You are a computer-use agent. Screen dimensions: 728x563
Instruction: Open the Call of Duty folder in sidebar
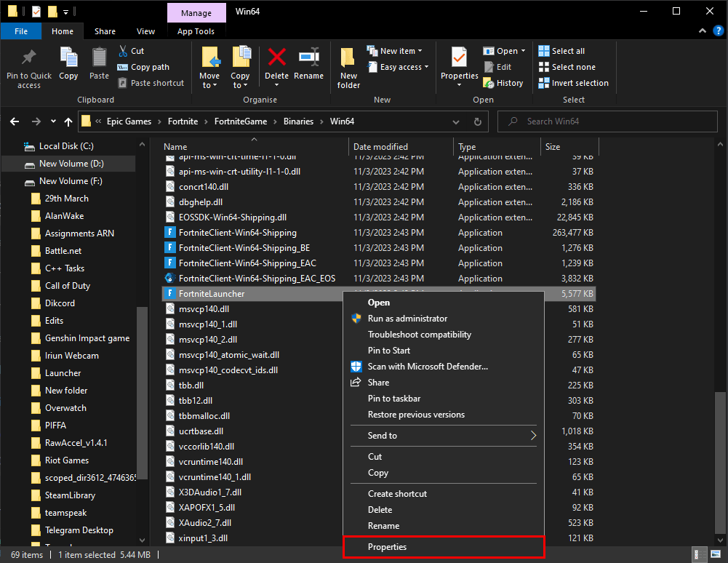[x=68, y=286]
